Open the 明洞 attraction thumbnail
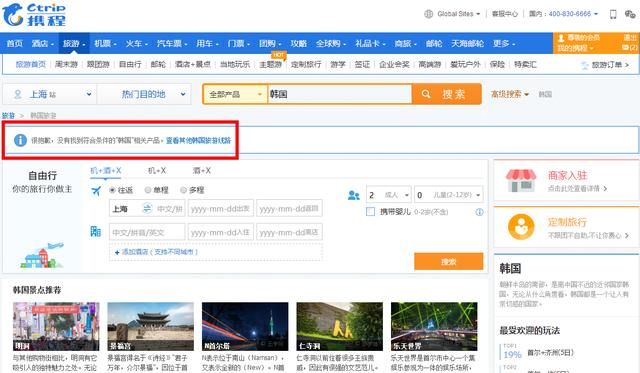640x373 pixels. pos(56,326)
